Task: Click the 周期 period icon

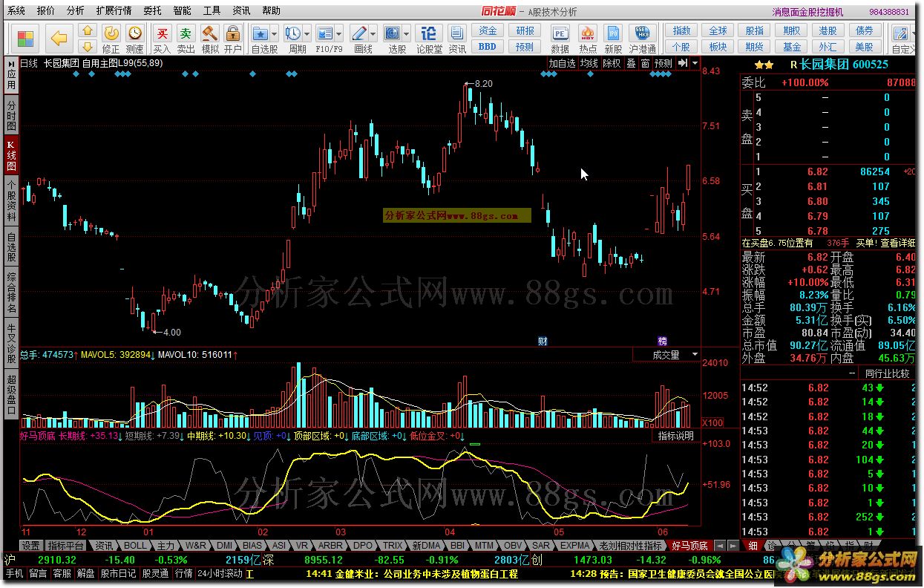Action: tap(293, 33)
